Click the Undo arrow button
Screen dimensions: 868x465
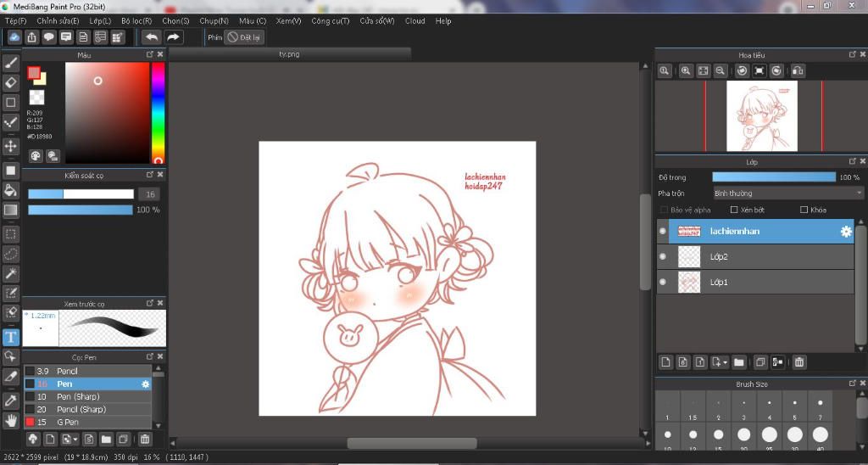[152, 37]
